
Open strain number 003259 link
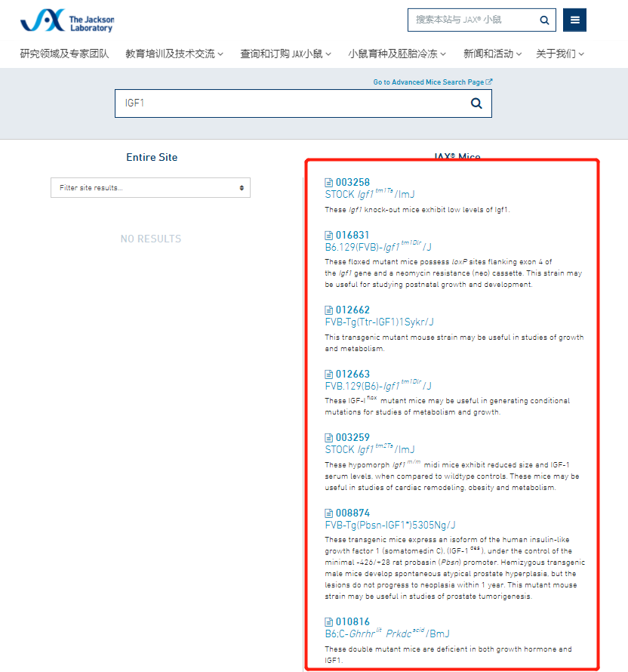(352, 438)
